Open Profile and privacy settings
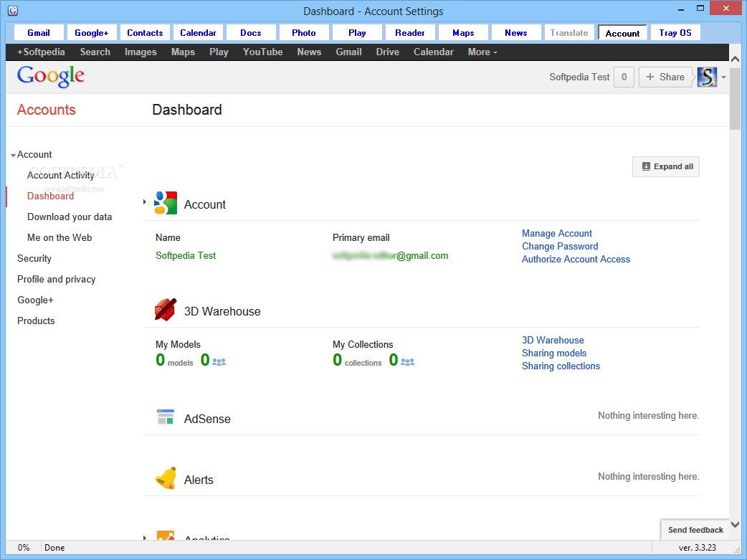 pyautogui.click(x=56, y=280)
